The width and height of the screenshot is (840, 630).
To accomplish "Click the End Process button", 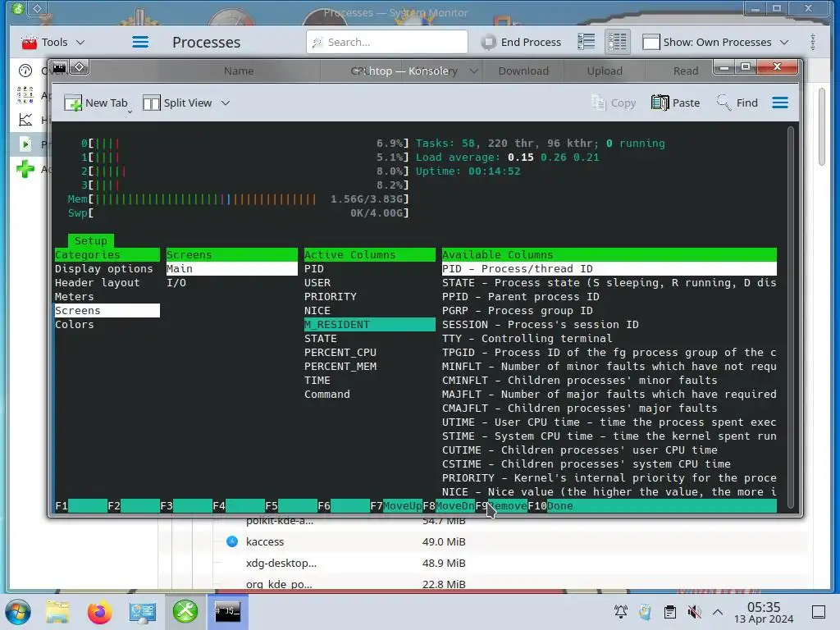I will (x=521, y=42).
